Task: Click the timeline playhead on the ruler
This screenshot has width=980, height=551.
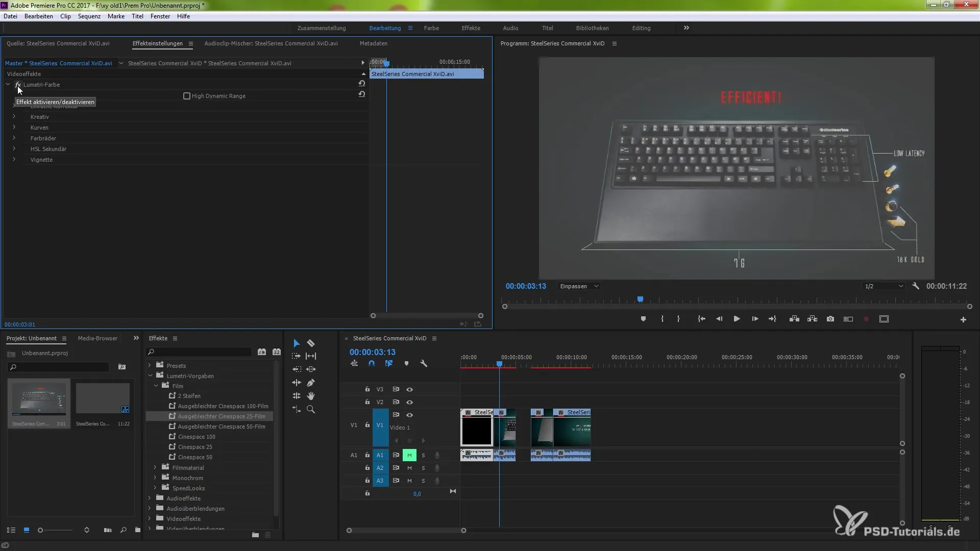Action: tap(499, 364)
